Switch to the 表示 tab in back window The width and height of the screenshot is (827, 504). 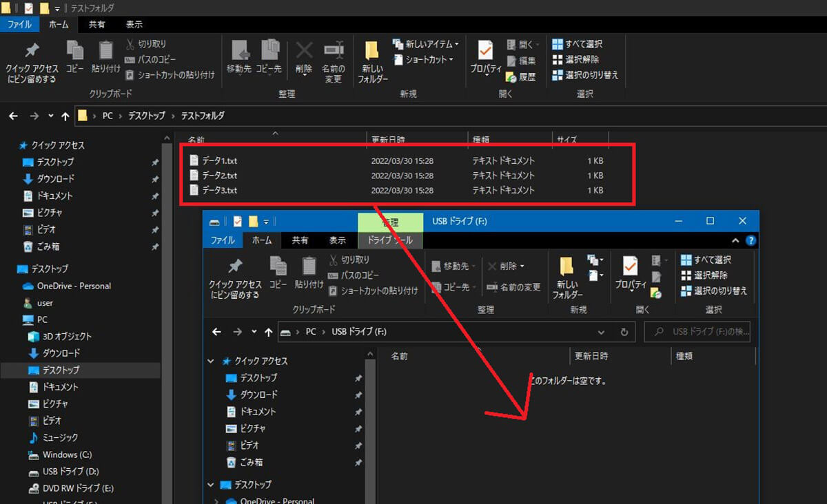pyautogui.click(x=134, y=25)
